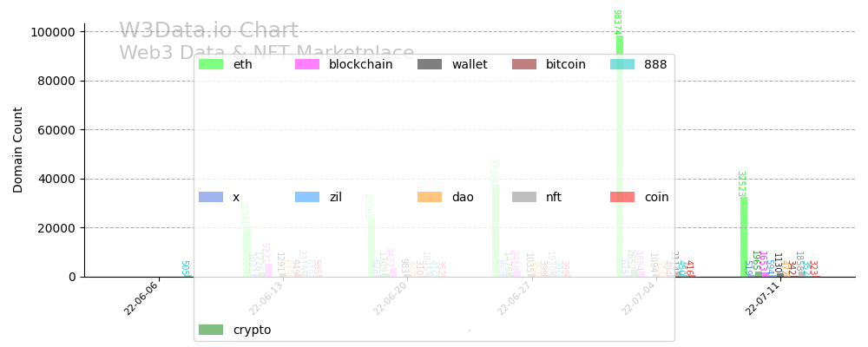
Task: Click the tallest eth bar labeled 98374
Action: (x=620, y=156)
